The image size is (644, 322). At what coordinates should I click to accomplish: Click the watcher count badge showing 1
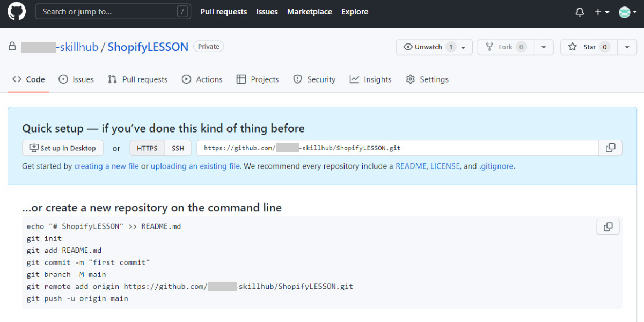451,47
